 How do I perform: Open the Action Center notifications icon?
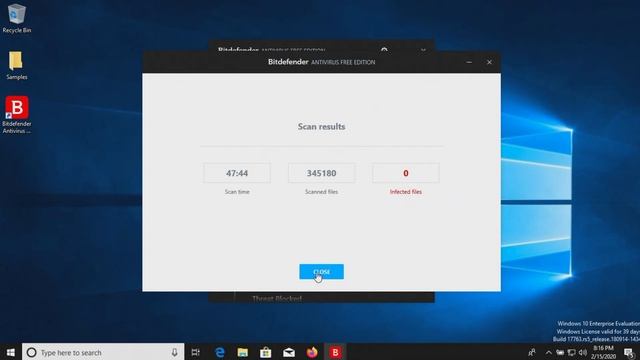pyautogui.click(x=629, y=352)
